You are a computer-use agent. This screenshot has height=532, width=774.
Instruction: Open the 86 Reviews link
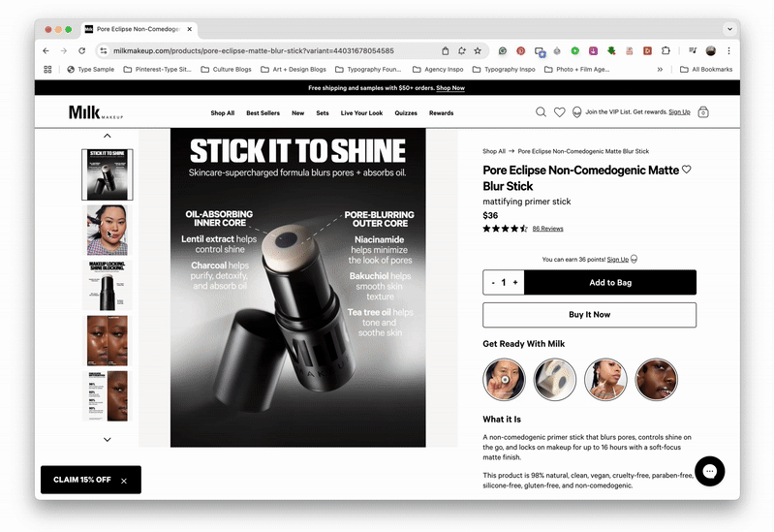click(548, 229)
